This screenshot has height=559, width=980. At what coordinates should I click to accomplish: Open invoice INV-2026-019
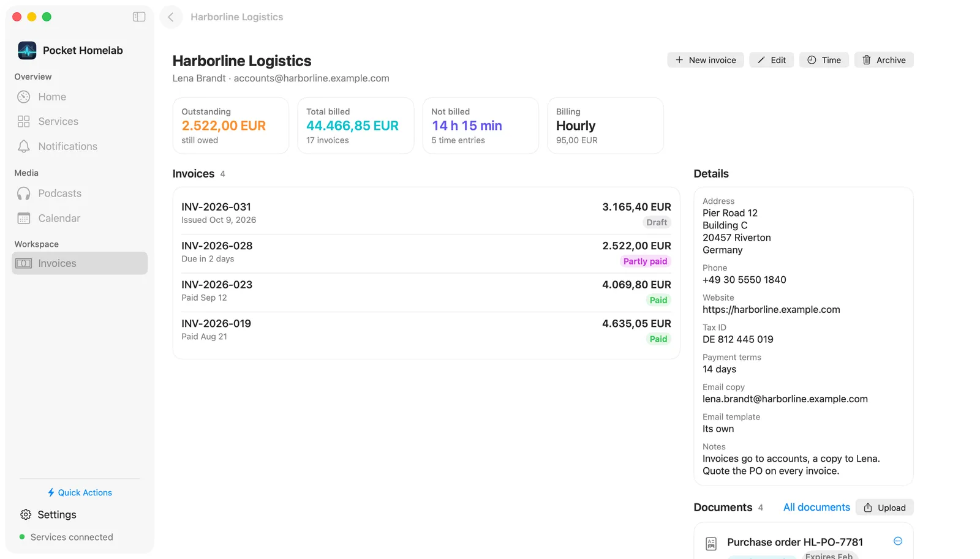tap(426, 331)
